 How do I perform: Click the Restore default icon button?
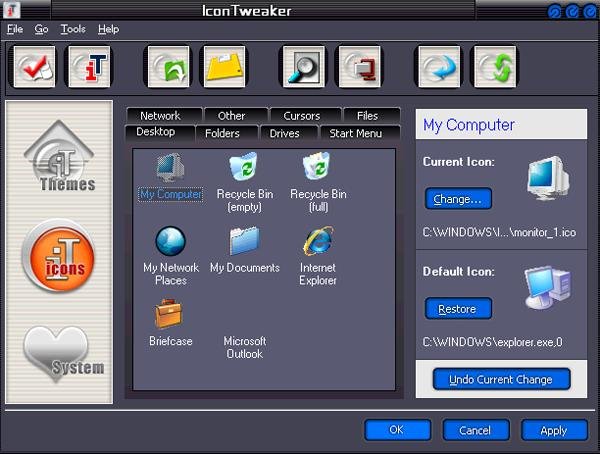[458, 309]
